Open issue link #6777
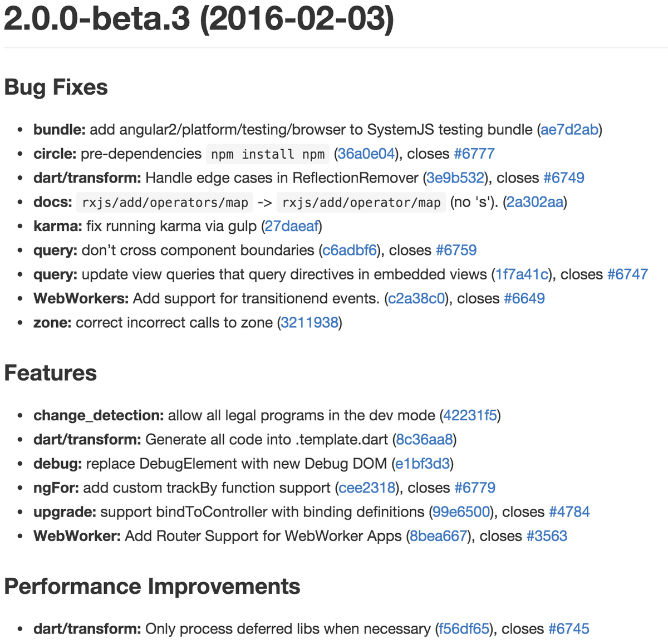 click(x=474, y=154)
